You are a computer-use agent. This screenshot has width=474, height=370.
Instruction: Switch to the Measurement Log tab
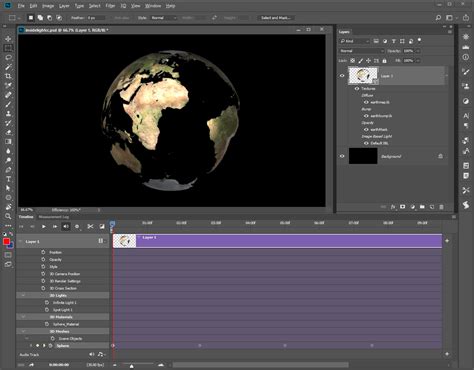pyautogui.click(x=54, y=217)
